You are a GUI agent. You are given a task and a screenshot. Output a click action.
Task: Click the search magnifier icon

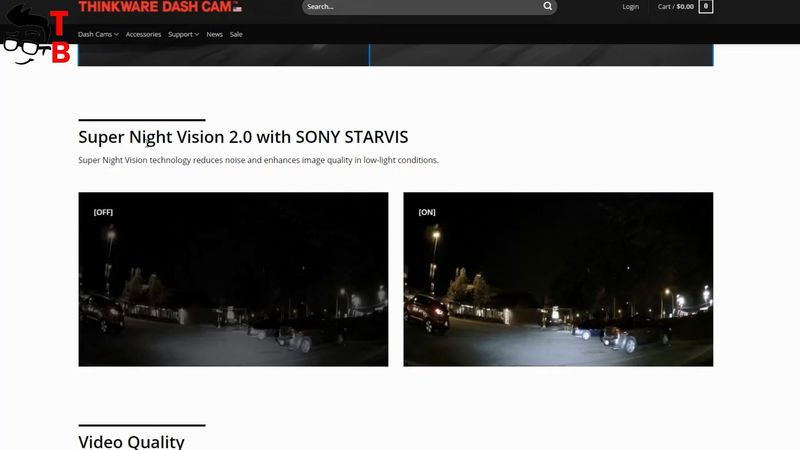pos(547,6)
